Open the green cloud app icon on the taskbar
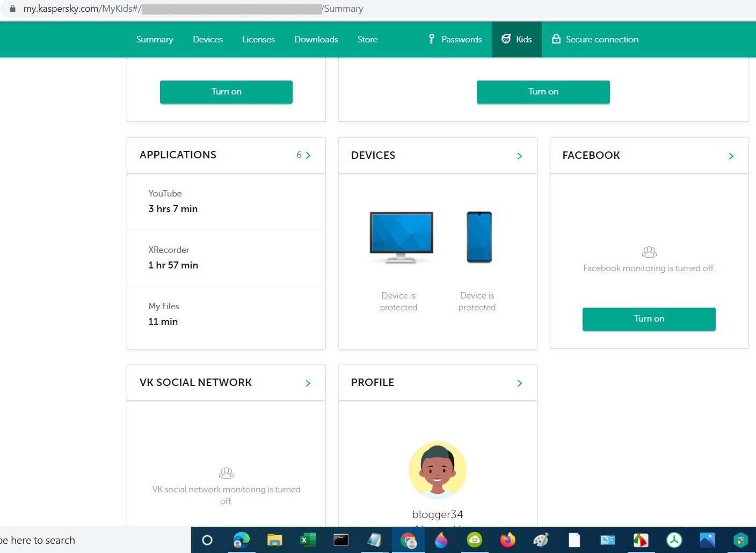 (x=475, y=540)
